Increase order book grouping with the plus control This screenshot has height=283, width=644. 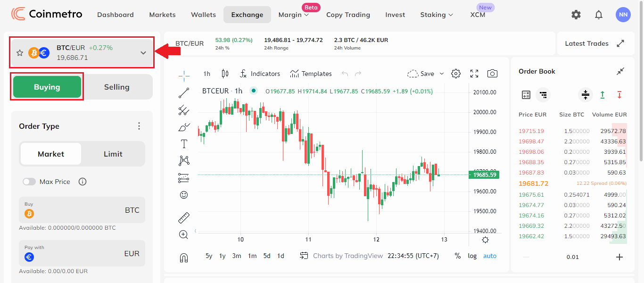tap(619, 257)
